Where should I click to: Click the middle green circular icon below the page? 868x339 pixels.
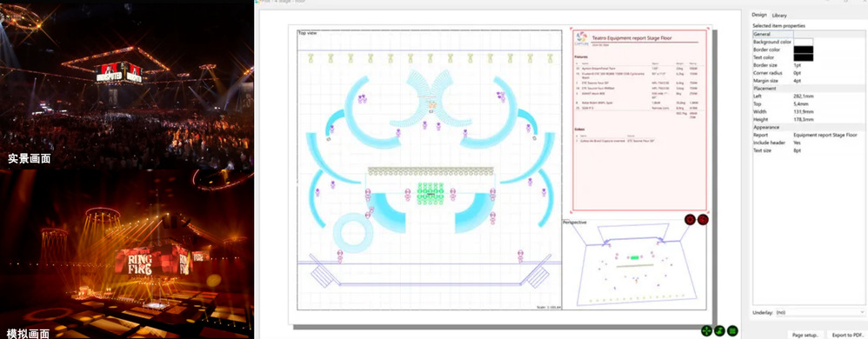[719, 330]
